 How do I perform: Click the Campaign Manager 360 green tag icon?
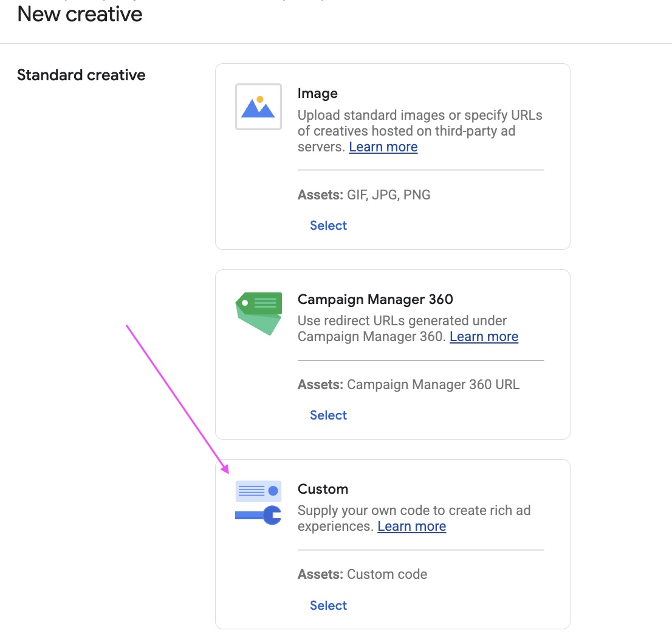point(258,314)
